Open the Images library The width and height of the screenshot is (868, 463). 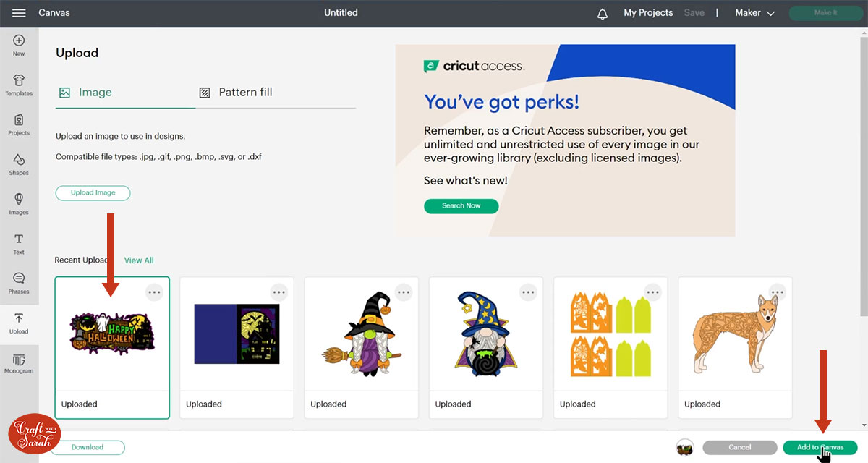pyautogui.click(x=19, y=203)
